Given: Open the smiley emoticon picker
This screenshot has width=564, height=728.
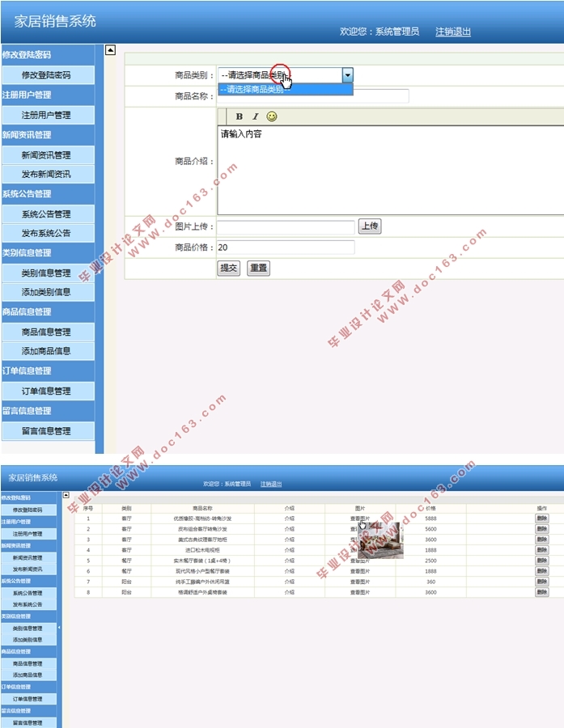Looking at the screenshot, I should [x=272, y=116].
